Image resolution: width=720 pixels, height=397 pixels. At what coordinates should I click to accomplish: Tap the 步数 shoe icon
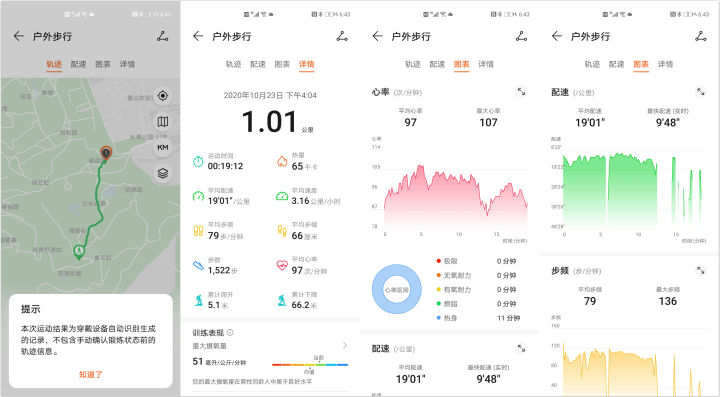(x=198, y=265)
